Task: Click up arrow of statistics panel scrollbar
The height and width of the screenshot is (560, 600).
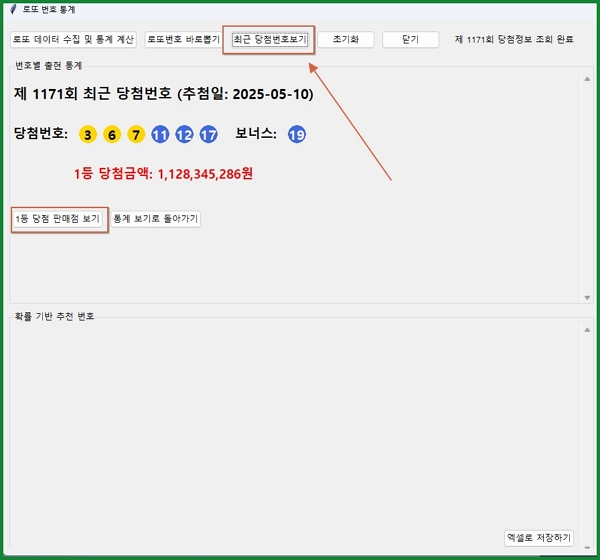Action: point(587,79)
